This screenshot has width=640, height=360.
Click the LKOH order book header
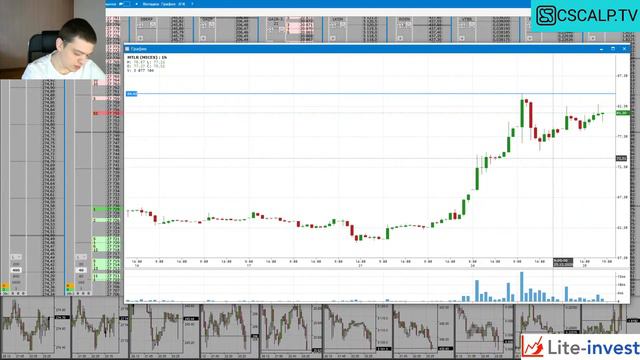[x=338, y=19]
